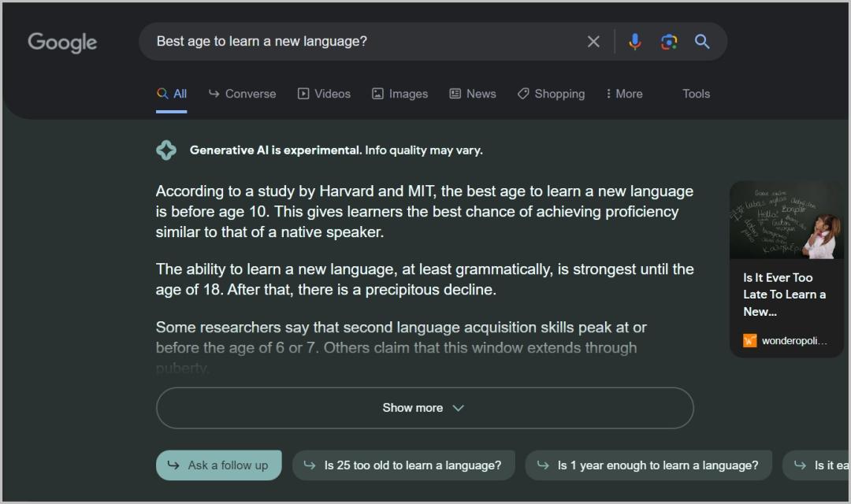Clear the search query with X icon

pyautogui.click(x=593, y=42)
